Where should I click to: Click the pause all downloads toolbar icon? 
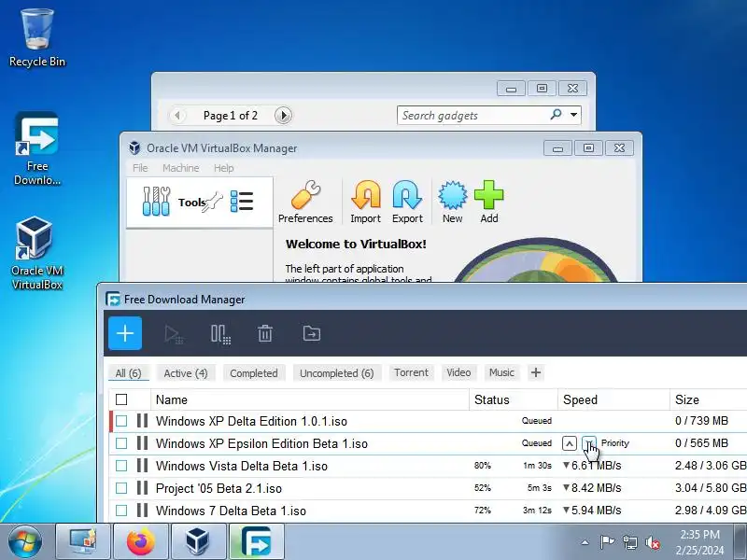pos(220,334)
